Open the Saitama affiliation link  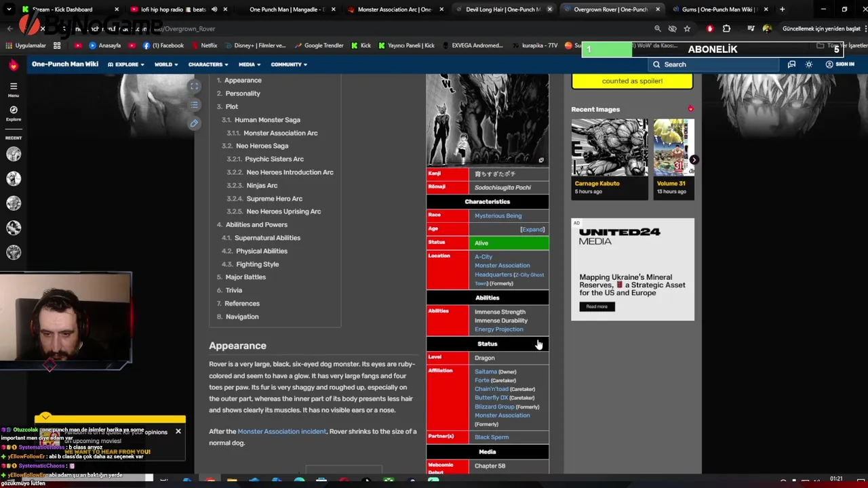486,371
